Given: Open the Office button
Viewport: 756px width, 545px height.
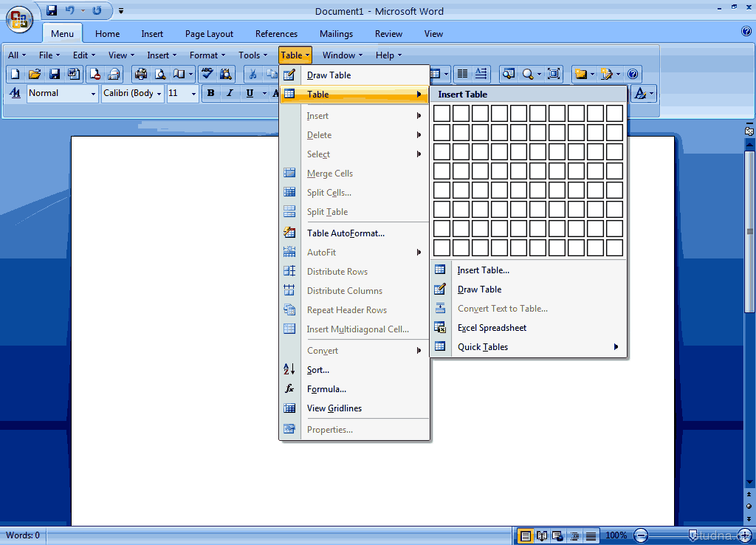Looking at the screenshot, I should click(x=19, y=20).
